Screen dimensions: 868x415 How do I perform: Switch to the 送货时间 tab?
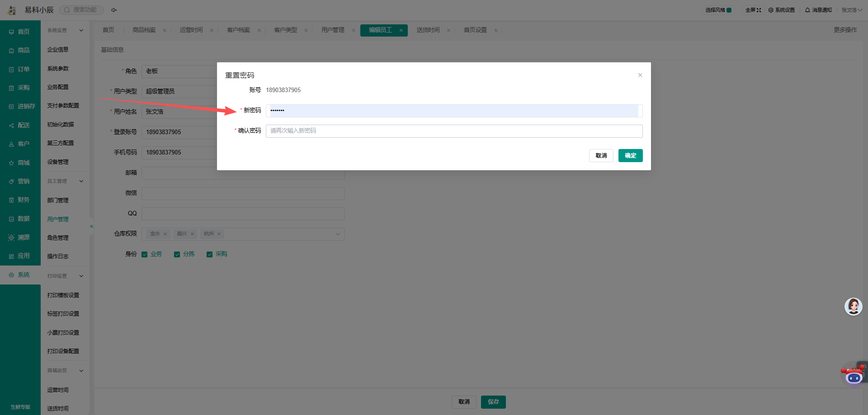428,30
